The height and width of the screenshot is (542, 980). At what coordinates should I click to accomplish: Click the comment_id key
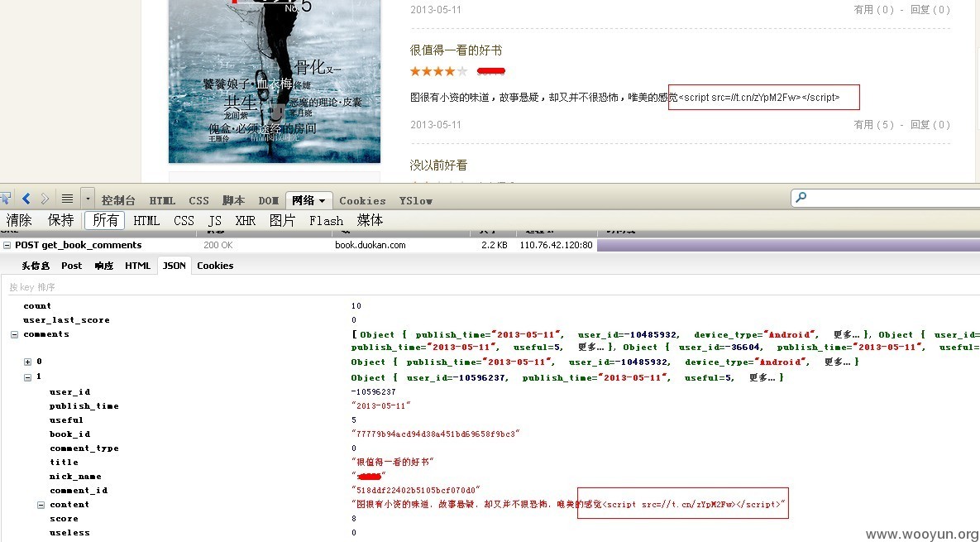click(x=79, y=491)
